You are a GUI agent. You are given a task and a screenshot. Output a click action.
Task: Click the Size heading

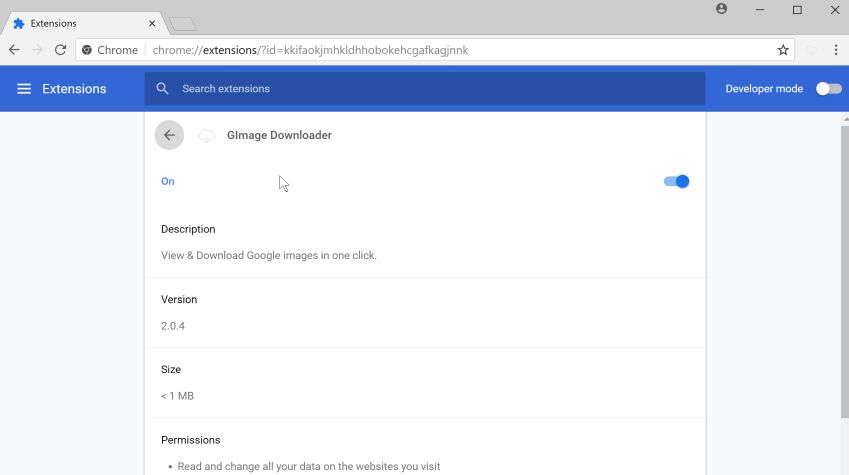[171, 369]
